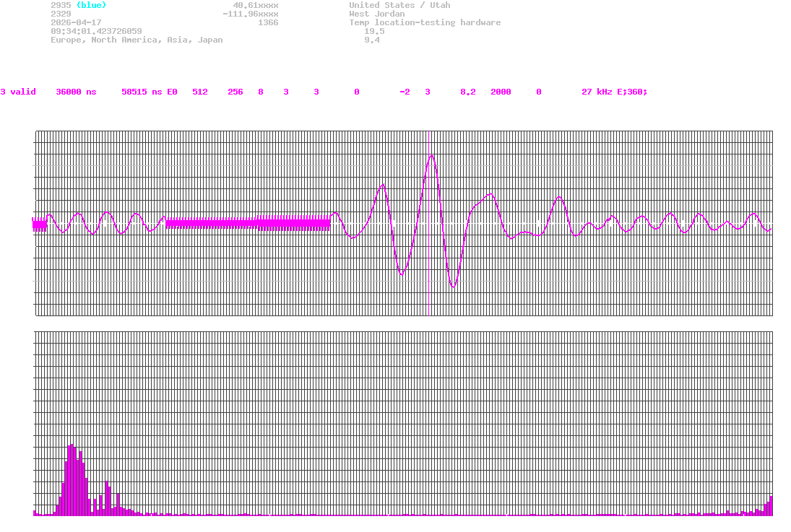
Task: Click the "Temp location-testing hardware" comment text
Action: (x=425, y=22)
